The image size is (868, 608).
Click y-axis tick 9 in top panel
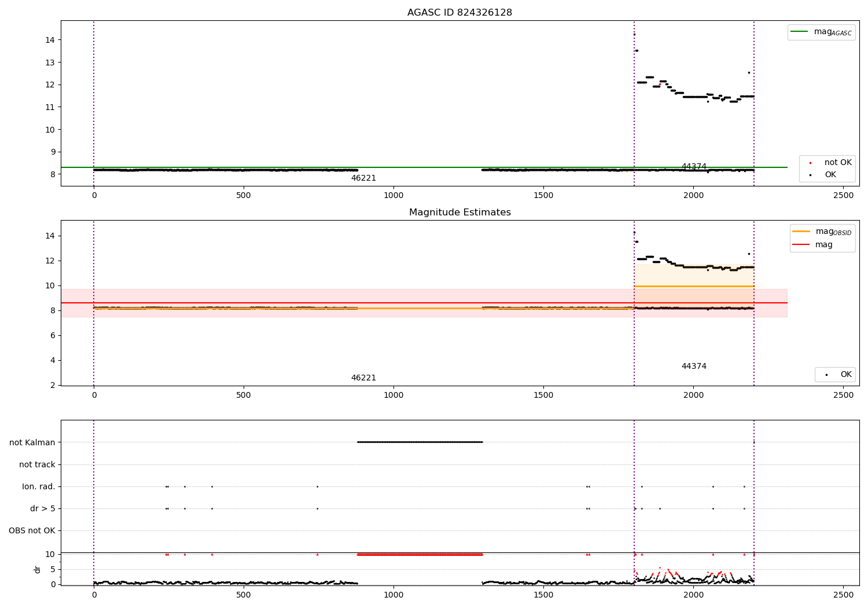(x=53, y=152)
